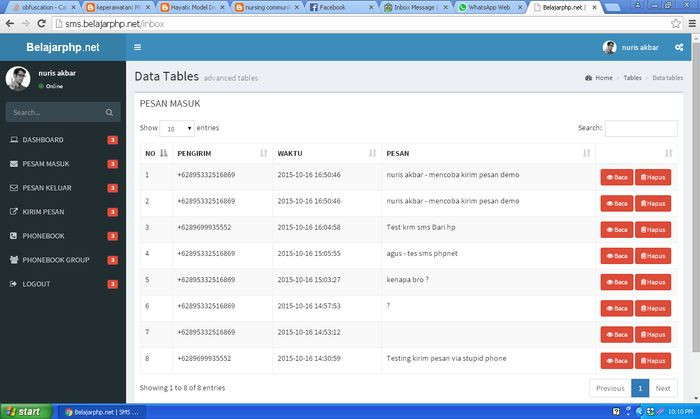Click Baca for agus - tes sms phpnet

coord(617,256)
